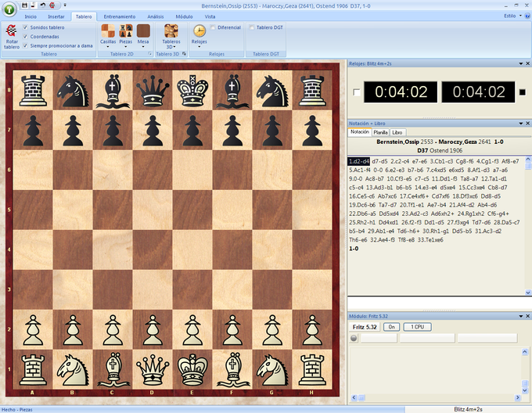Toggle the black clock indicator box

pyautogui.click(x=523, y=92)
